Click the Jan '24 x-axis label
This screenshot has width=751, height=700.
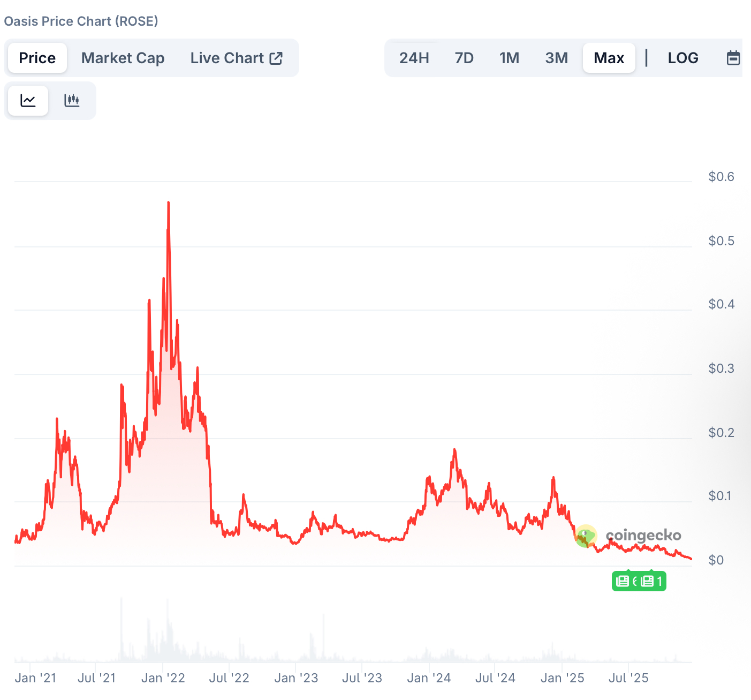click(x=429, y=678)
